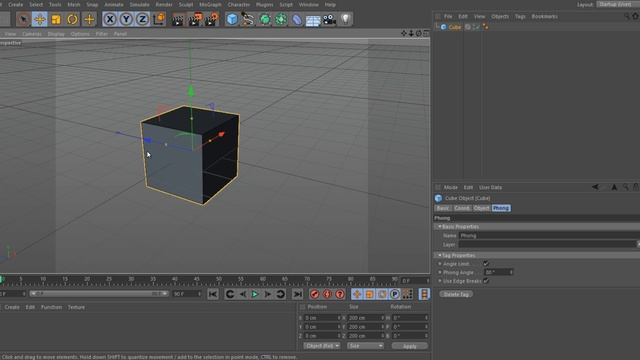Click Go to End of timeline
This screenshot has width=640, height=360.
[298, 294]
